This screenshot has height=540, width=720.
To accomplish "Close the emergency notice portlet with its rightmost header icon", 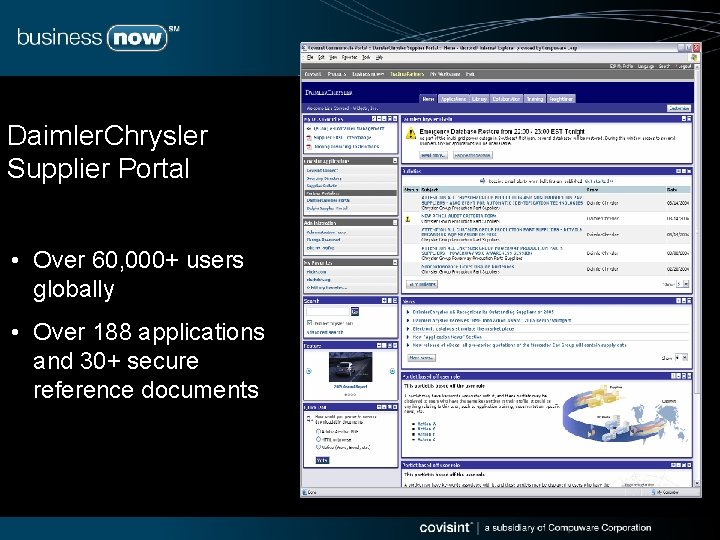I will (x=689, y=118).
